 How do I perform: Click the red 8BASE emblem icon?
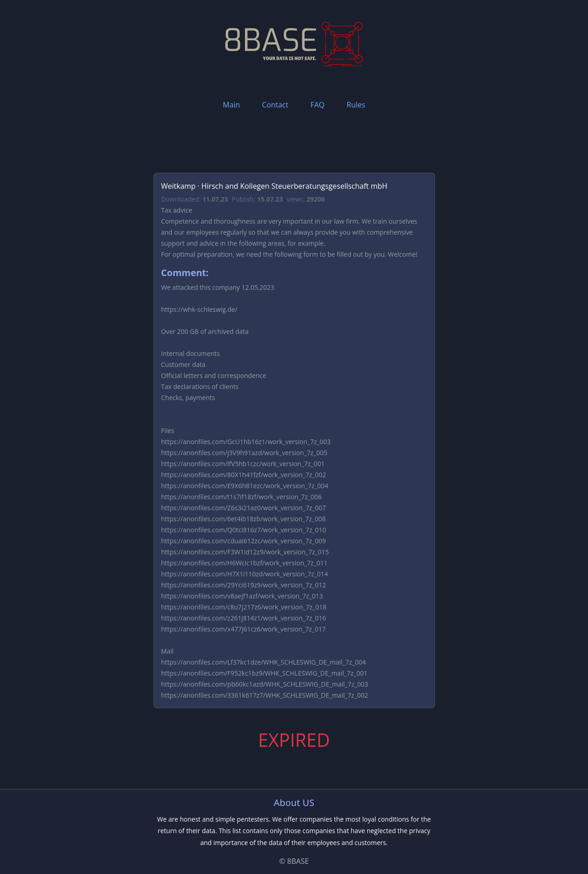click(342, 43)
